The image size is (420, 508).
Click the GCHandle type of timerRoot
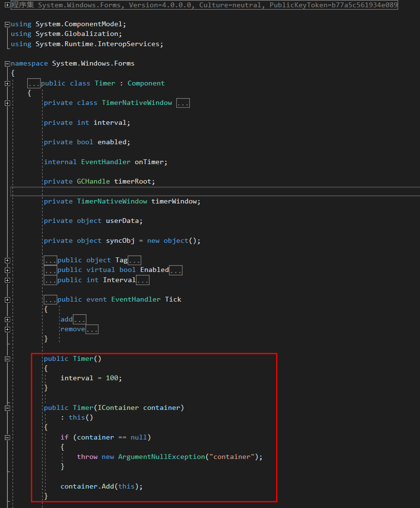click(x=93, y=181)
